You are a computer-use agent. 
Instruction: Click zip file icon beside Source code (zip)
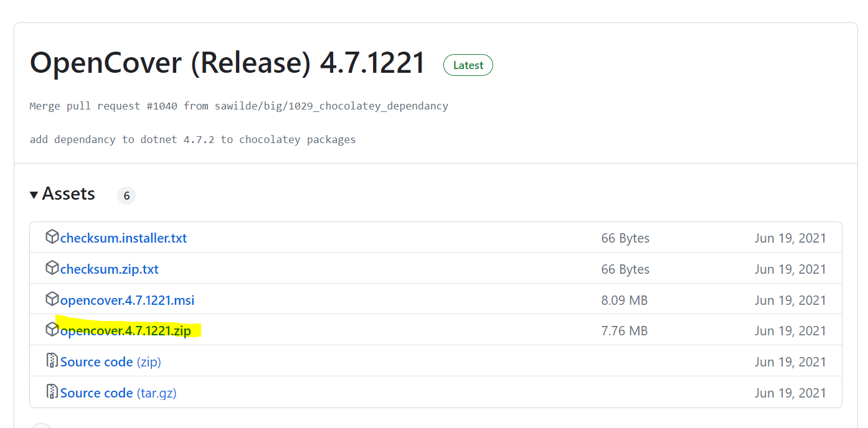pyautogui.click(x=52, y=361)
